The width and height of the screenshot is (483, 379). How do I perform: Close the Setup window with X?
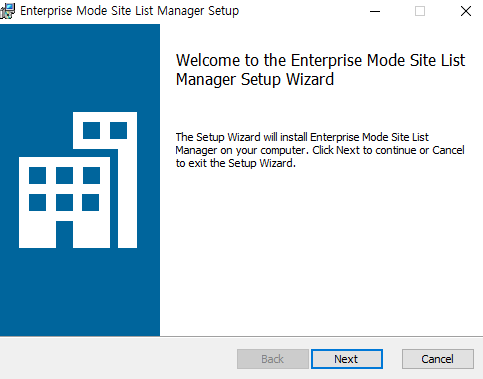click(466, 11)
